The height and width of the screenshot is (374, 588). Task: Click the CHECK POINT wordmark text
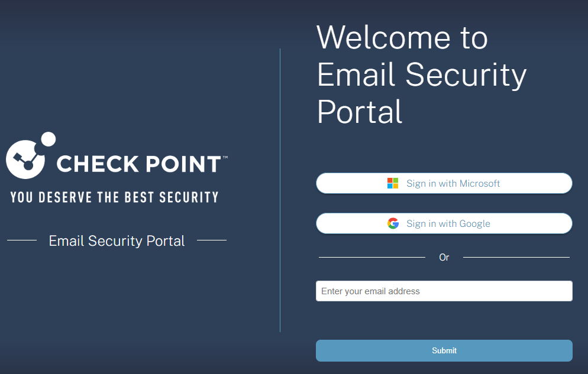click(x=139, y=164)
